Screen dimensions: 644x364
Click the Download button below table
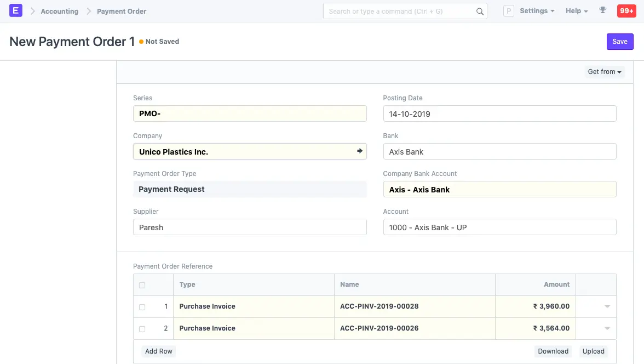553,351
